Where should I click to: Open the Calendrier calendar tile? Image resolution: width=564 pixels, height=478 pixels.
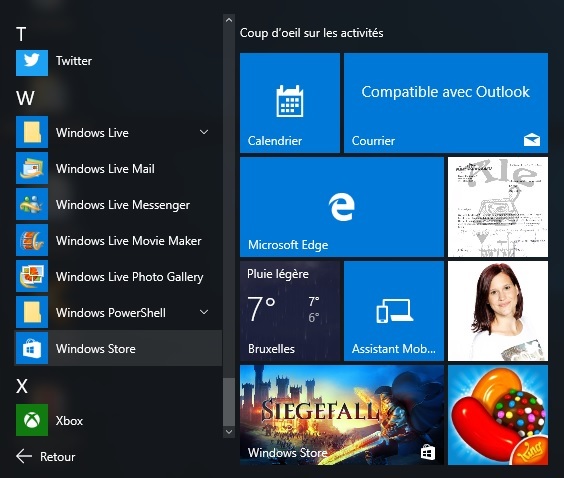point(290,103)
